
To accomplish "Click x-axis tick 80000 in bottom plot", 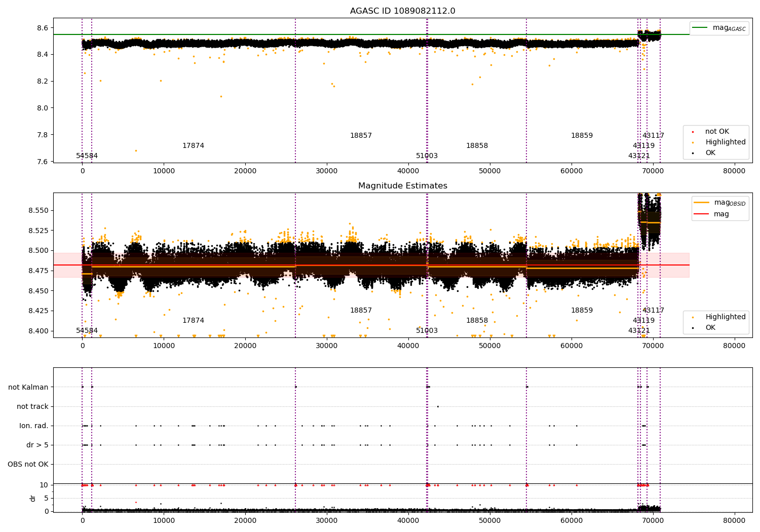I will point(734,520).
